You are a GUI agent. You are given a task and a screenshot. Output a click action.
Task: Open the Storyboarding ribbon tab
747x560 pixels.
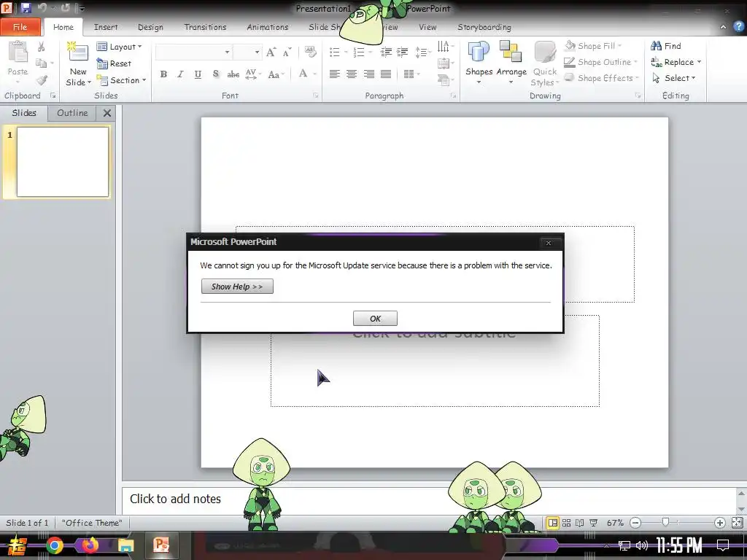pyautogui.click(x=484, y=27)
